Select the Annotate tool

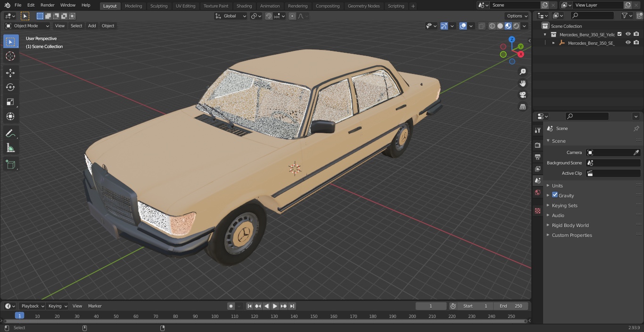(10, 134)
